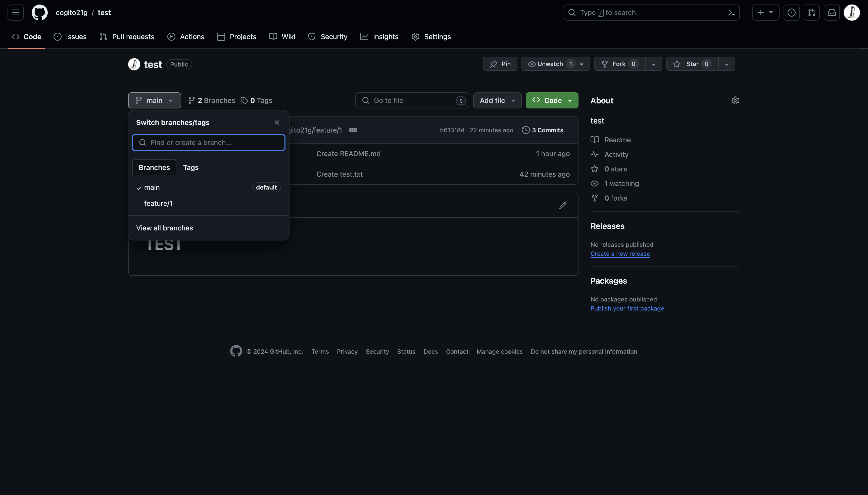Toggle the Star button for repository
Viewport: 868px width, 495px height.
click(692, 64)
